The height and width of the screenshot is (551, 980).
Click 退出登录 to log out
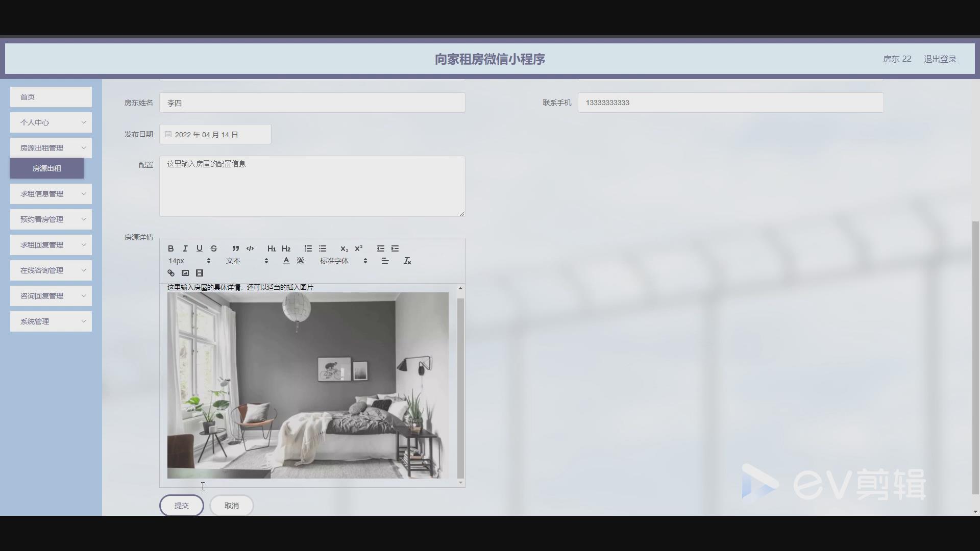[x=940, y=59]
